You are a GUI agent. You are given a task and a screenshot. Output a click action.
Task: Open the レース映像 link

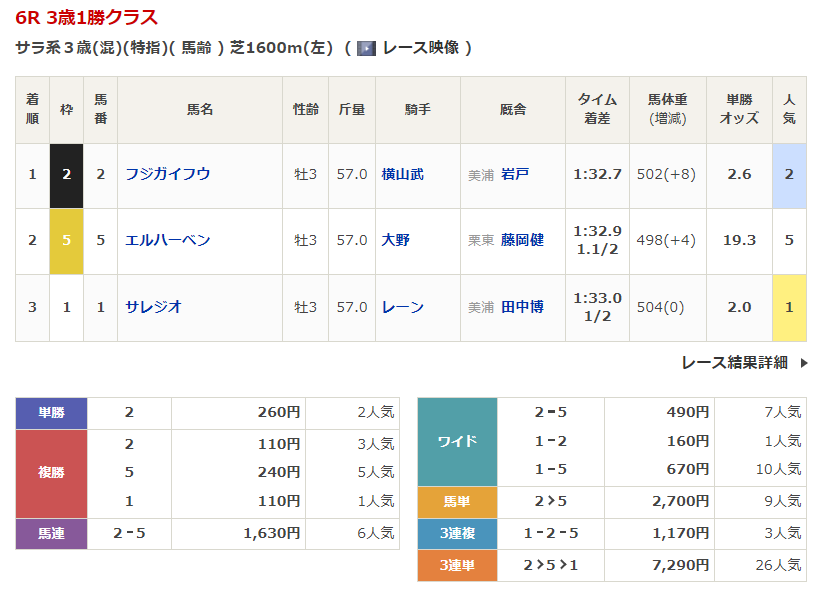click(x=420, y=48)
